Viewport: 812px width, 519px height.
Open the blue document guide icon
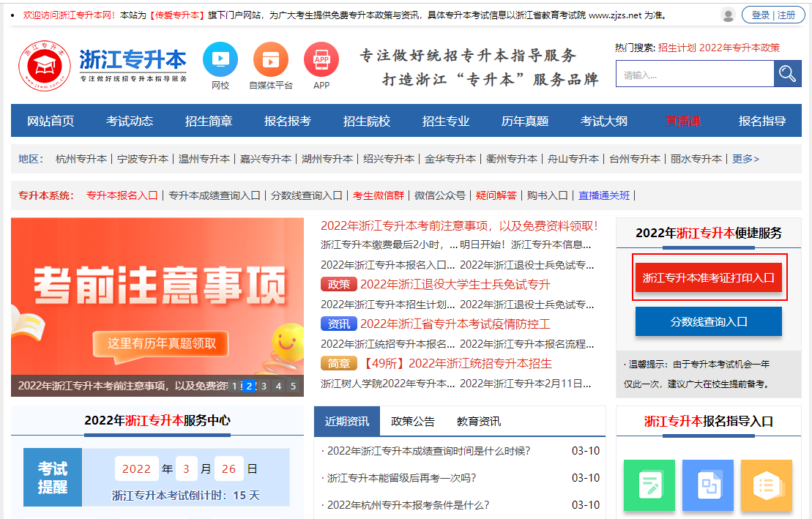707,485
